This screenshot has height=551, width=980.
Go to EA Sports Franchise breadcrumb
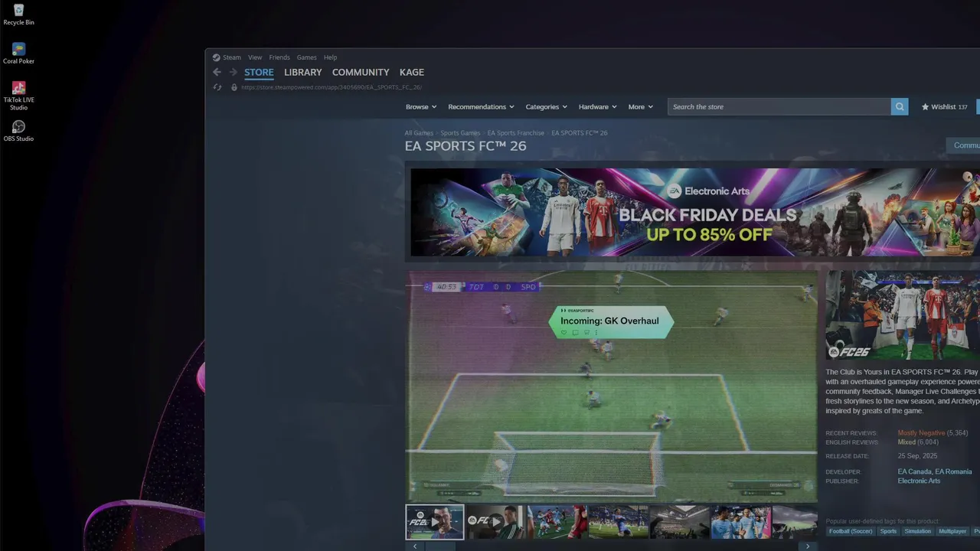(516, 133)
